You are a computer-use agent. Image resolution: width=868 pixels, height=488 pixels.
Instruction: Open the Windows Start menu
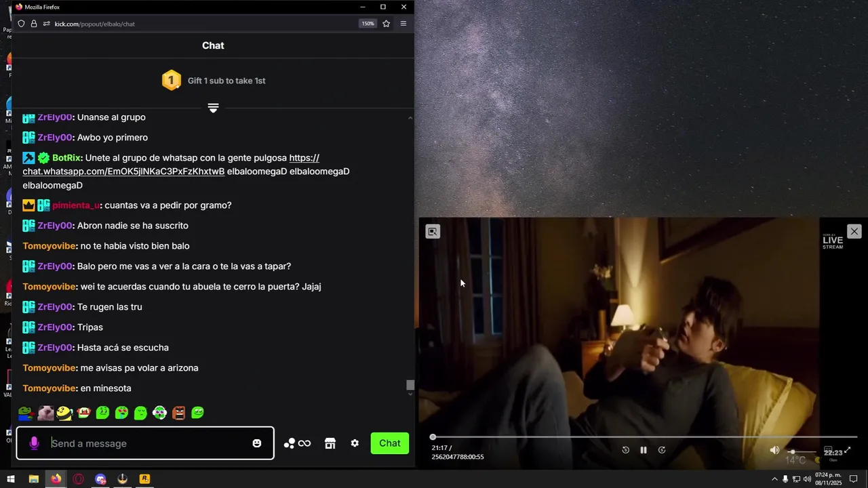click(x=11, y=479)
